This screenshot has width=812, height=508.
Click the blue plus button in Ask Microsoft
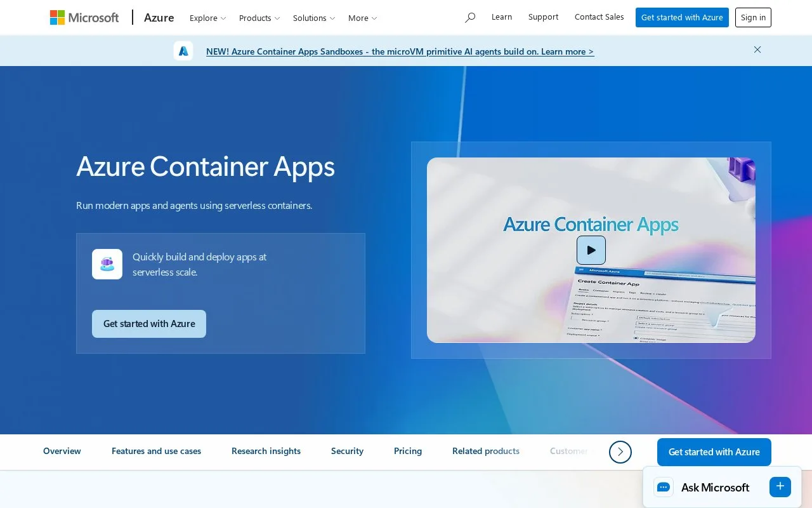pos(780,487)
